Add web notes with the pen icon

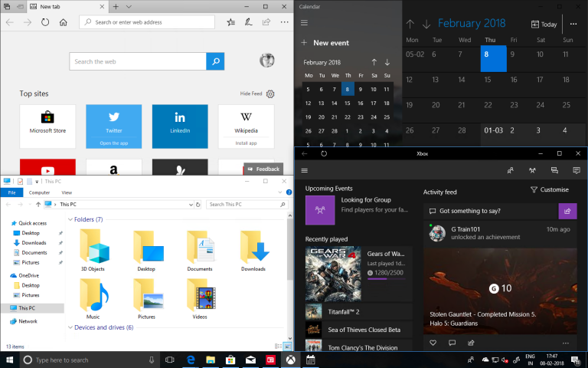click(248, 22)
